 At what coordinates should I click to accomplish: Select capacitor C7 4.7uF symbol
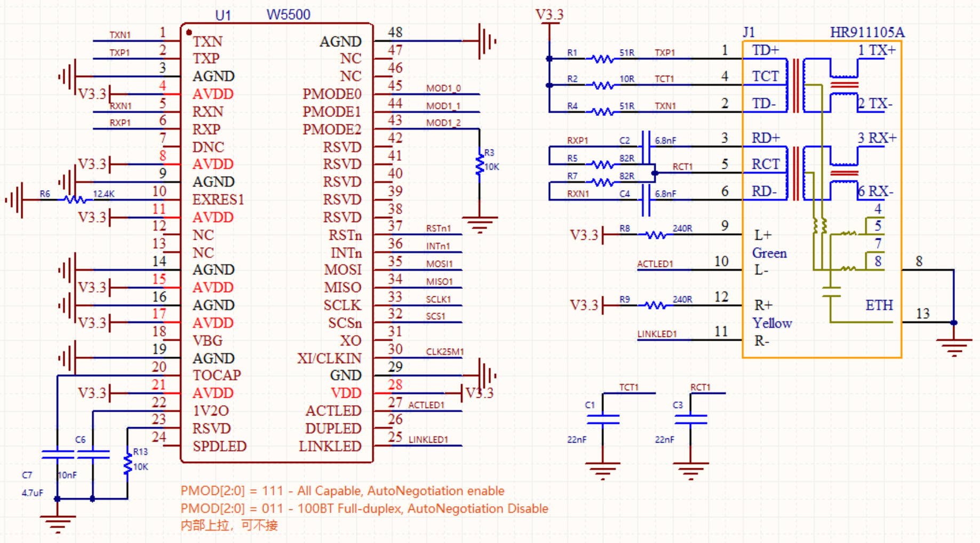[57, 454]
